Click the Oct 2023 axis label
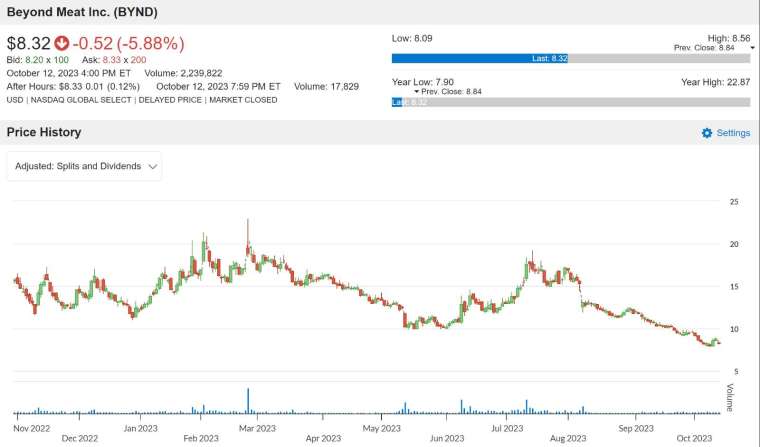 point(694,439)
